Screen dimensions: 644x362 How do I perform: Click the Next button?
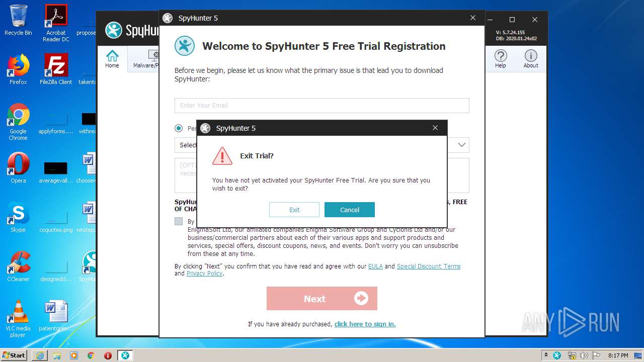coord(322,299)
